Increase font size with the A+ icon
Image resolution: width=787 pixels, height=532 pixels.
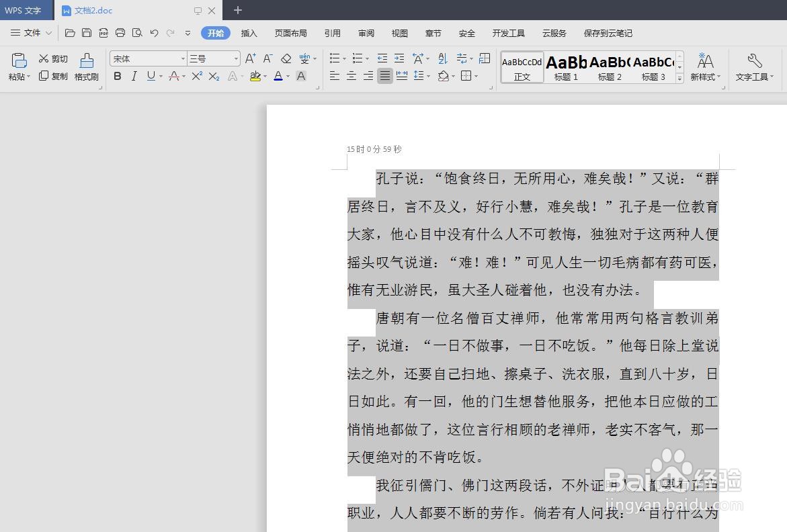pos(249,58)
